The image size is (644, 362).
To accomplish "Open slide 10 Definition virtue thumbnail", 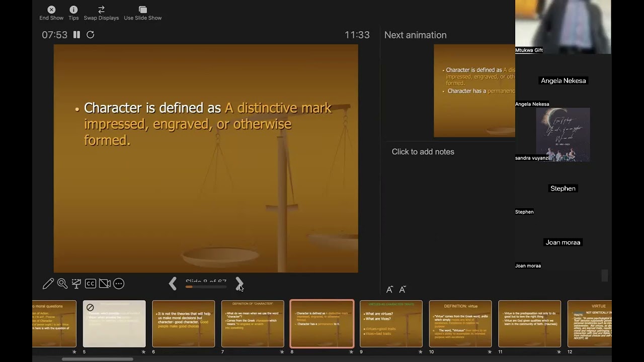I will click(460, 324).
